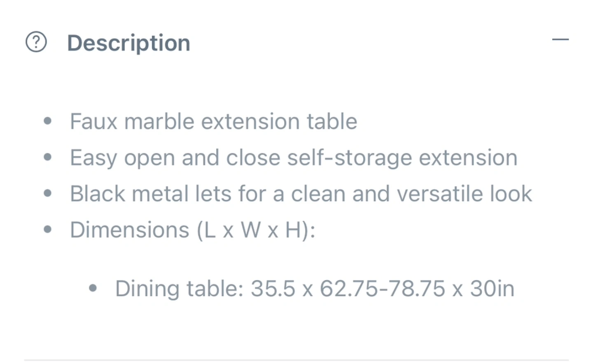The image size is (593, 364).
Task: Click the 'Easy open and close' line
Action: coord(294,158)
